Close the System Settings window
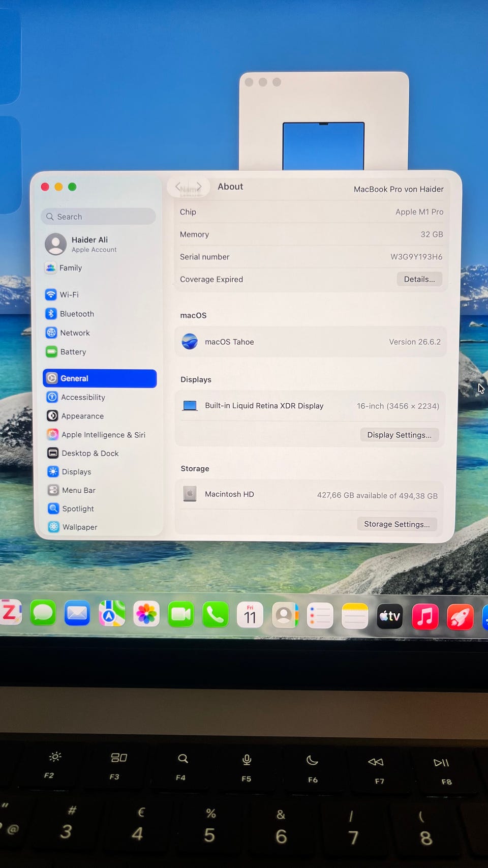 (x=45, y=187)
